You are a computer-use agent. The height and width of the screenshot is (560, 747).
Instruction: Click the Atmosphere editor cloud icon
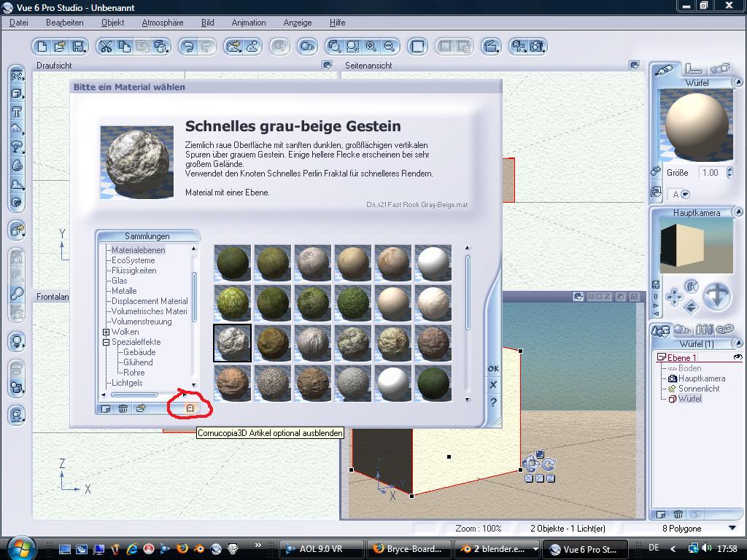(x=252, y=47)
